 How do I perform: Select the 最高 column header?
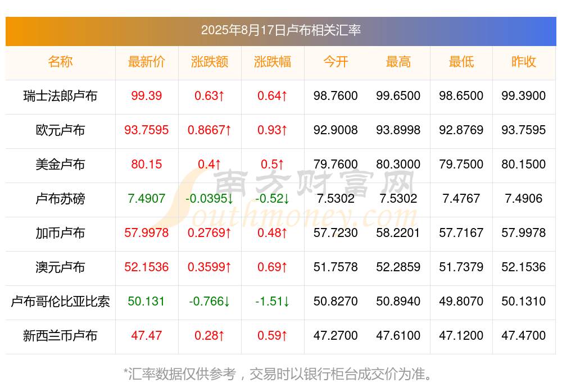pos(398,62)
